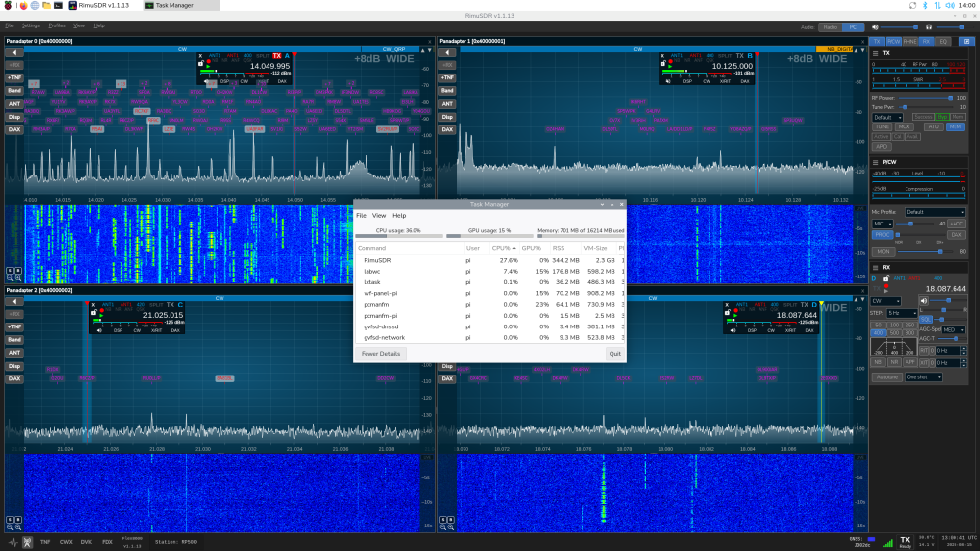Toggle slice A lock icon
The width and height of the screenshot is (980, 551).
click(x=201, y=64)
